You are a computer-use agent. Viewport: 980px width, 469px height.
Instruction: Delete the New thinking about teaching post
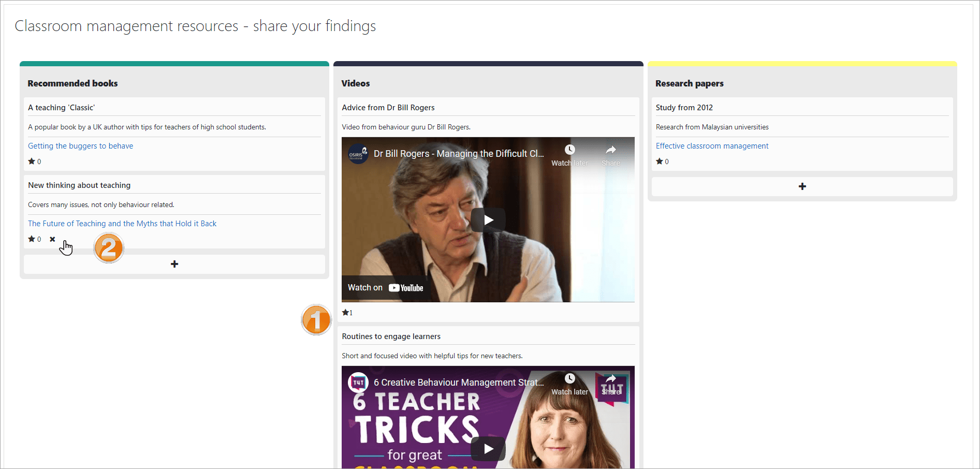pyautogui.click(x=52, y=239)
